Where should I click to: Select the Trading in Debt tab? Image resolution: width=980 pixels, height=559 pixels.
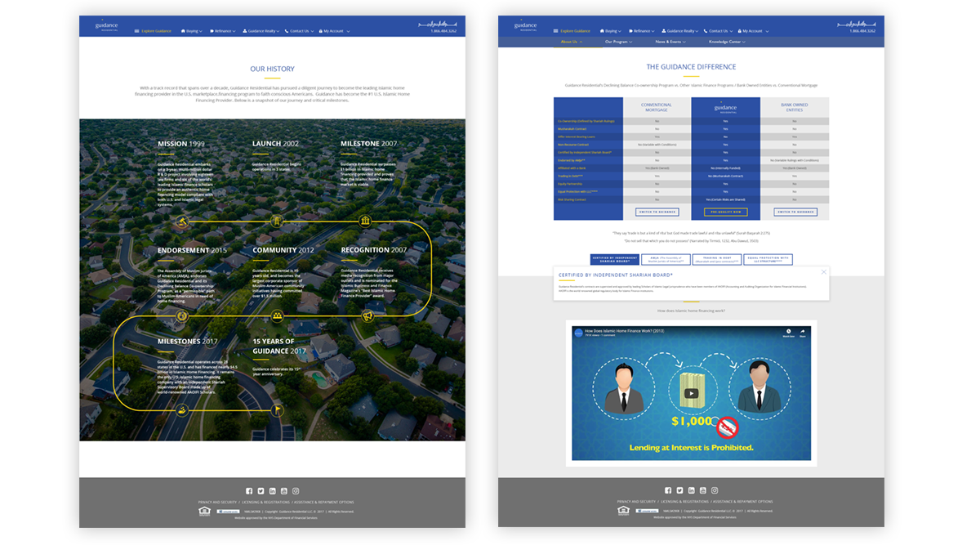(716, 259)
